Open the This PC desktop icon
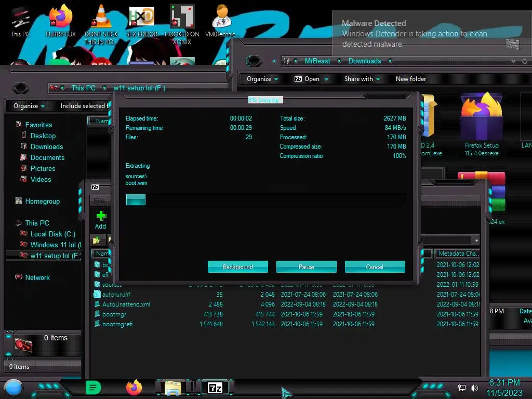The height and width of the screenshot is (399, 532). (20, 21)
